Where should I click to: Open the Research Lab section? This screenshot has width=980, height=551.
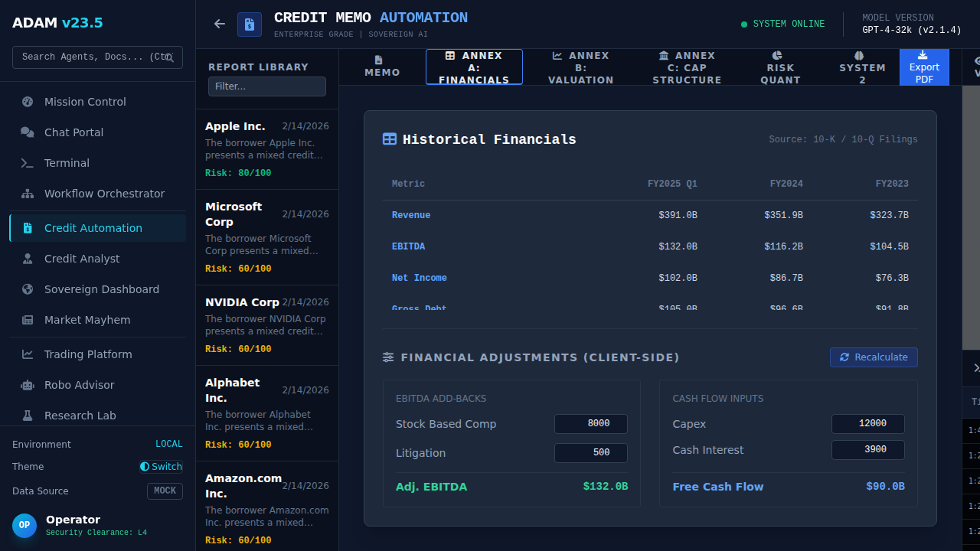click(x=80, y=416)
